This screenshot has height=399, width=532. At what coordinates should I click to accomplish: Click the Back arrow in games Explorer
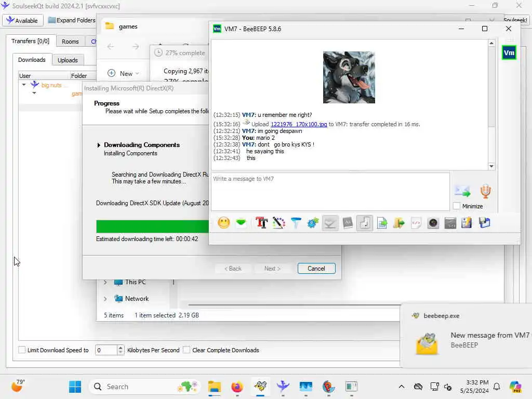110,46
